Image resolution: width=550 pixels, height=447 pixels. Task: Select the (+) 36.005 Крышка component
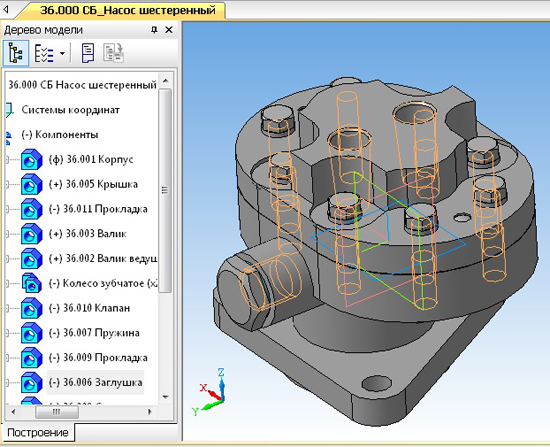point(93,184)
